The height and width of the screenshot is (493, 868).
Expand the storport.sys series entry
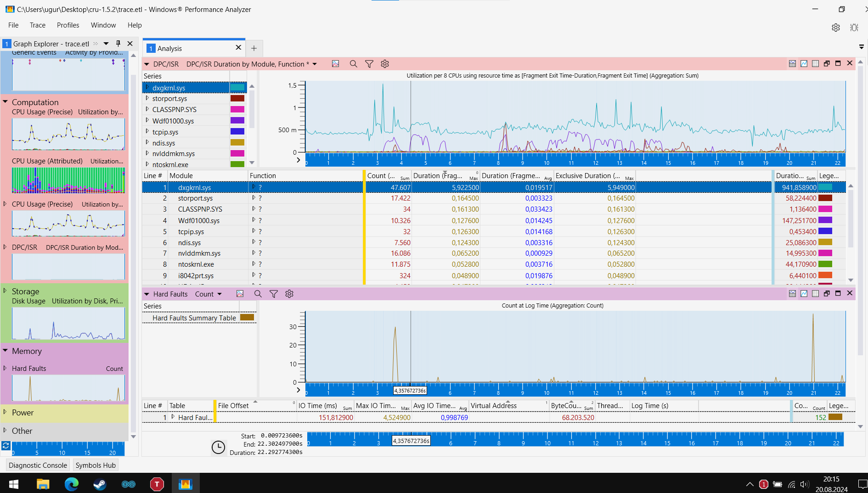click(x=147, y=98)
